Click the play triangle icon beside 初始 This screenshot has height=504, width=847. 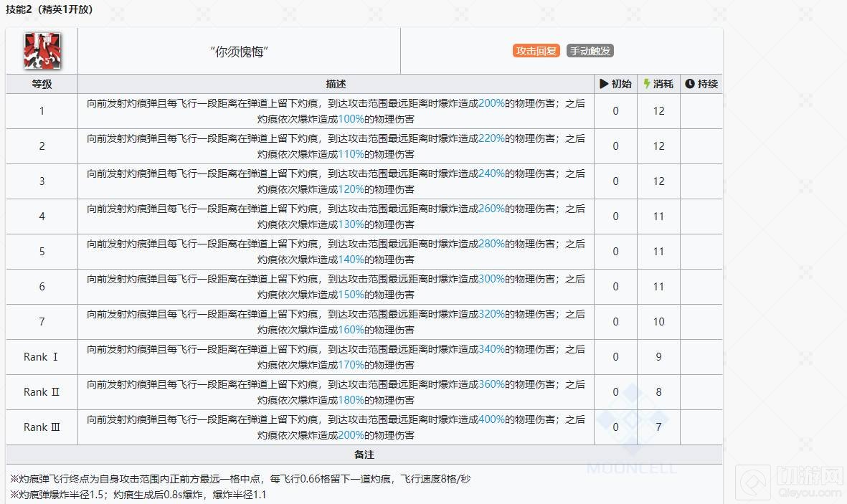(604, 84)
